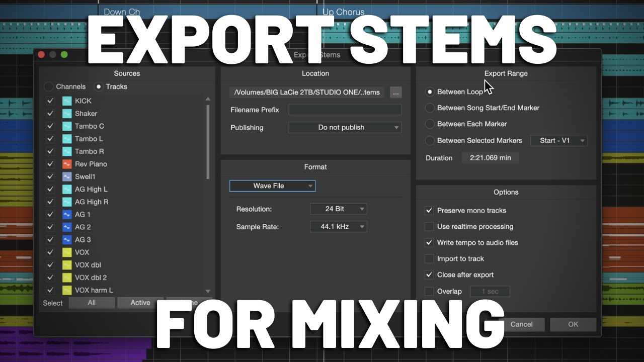
Task: Open the Wave File format dropdown
Action: tap(272, 186)
